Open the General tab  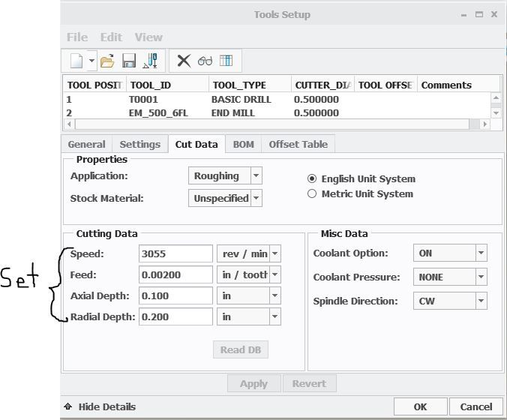click(86, 145)
